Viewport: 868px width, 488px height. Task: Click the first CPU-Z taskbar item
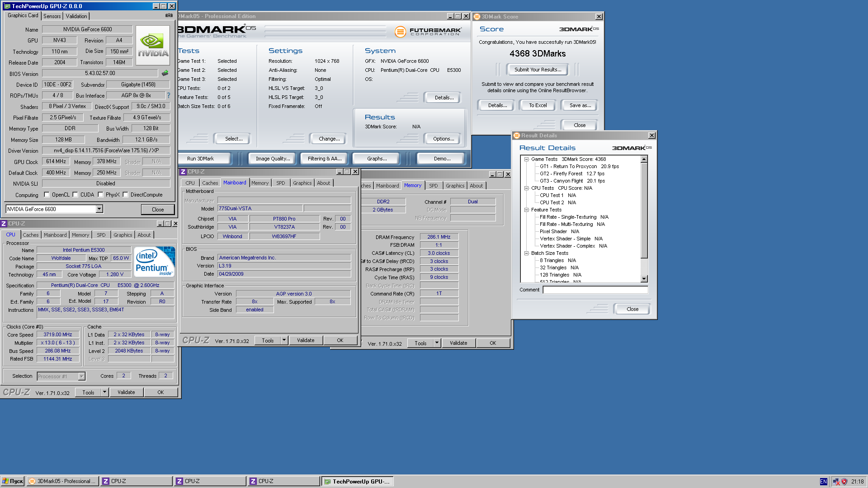pyautogui.click(x=137, y=481)
